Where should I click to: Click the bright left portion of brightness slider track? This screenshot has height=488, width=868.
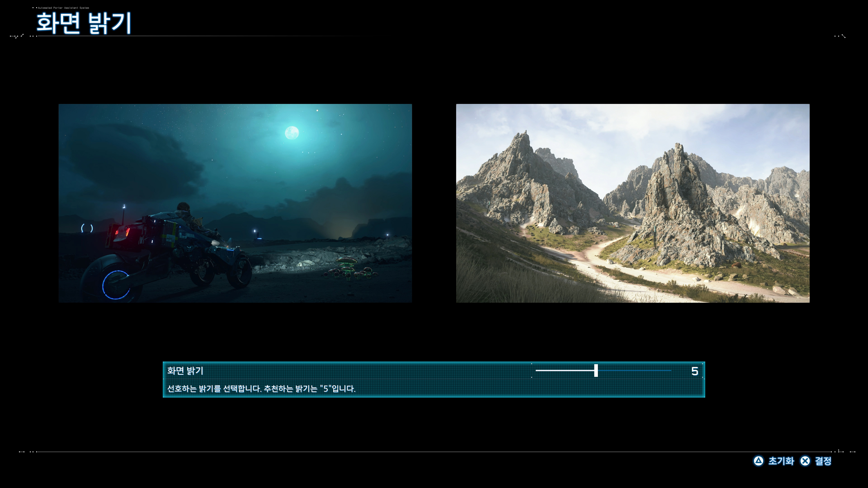565,371
